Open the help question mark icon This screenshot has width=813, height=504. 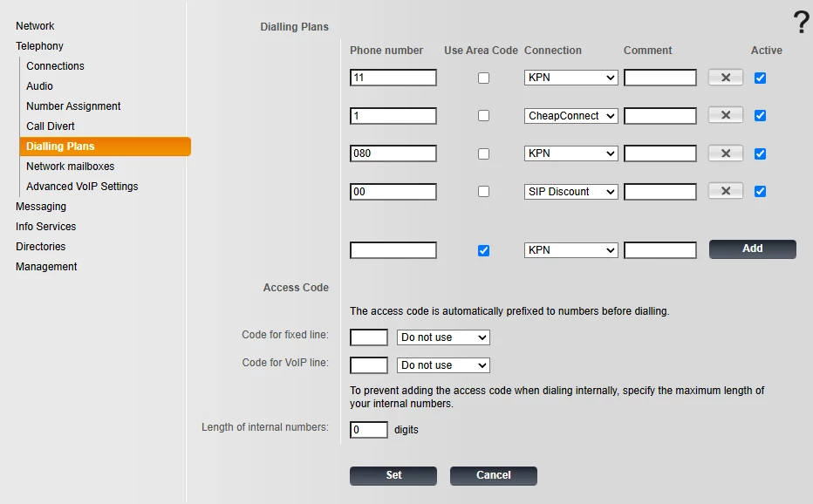click(x=802, y=23)
